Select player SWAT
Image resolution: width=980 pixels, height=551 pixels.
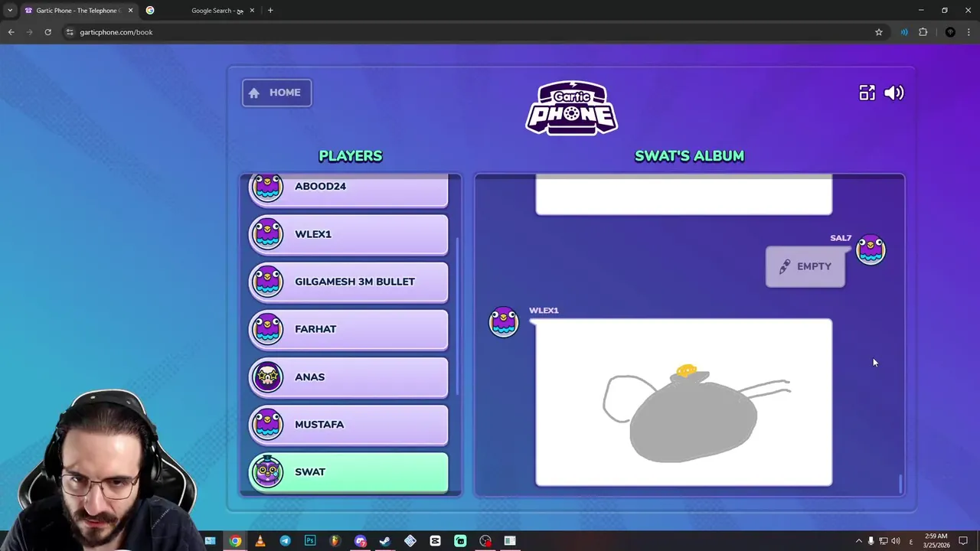click(x=348, y=472)
